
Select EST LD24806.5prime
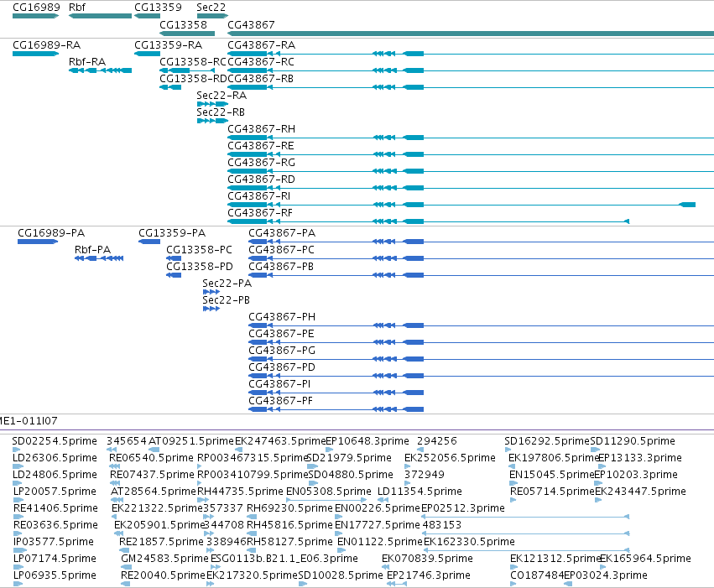pos(55,475)
